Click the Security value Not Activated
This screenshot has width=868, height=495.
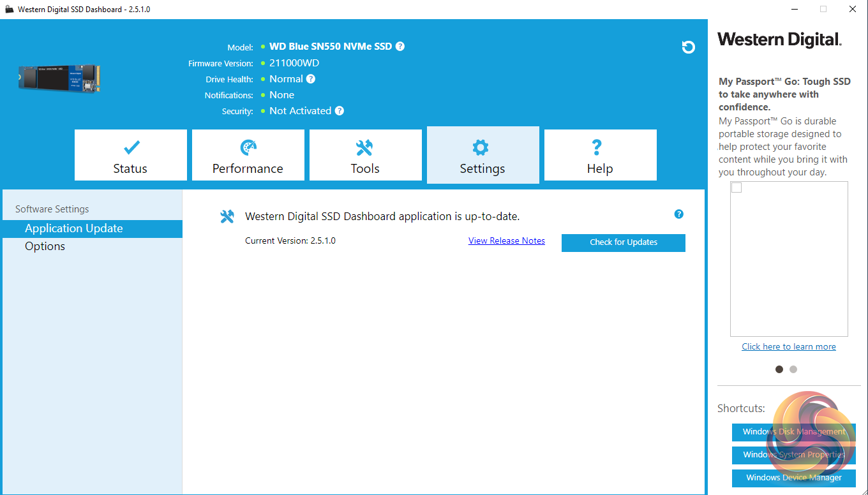click(x=301, y=111)
